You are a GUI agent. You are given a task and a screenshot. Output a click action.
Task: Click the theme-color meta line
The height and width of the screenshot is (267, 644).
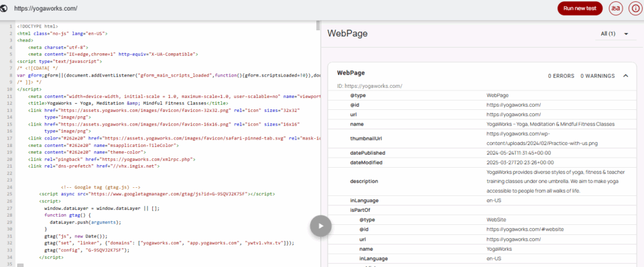click(87, 152)
